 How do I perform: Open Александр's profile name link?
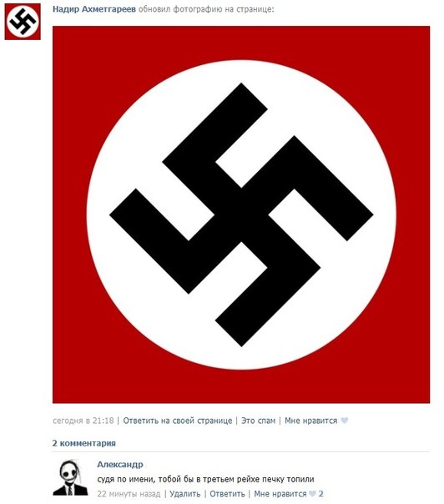tap(120, 465)
